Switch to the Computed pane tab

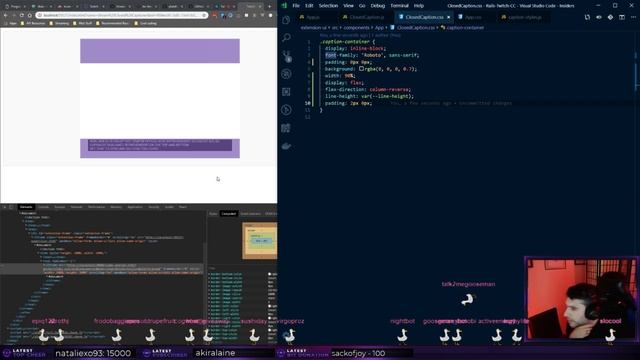pyautogui.click(x=228, y=213)
